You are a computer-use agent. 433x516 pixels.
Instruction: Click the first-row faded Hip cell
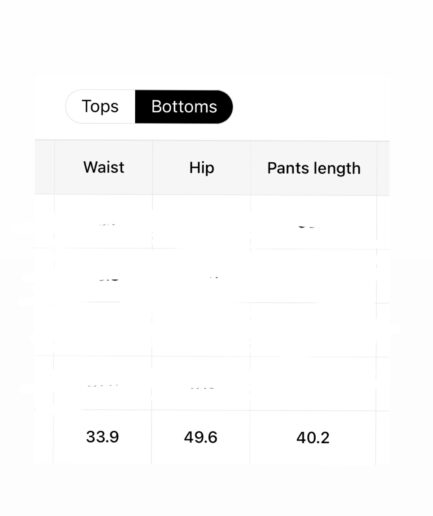201,222
